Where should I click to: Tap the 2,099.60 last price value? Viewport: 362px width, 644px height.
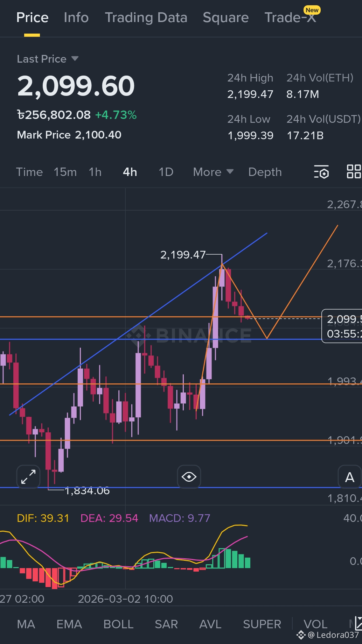pos(76,86)
